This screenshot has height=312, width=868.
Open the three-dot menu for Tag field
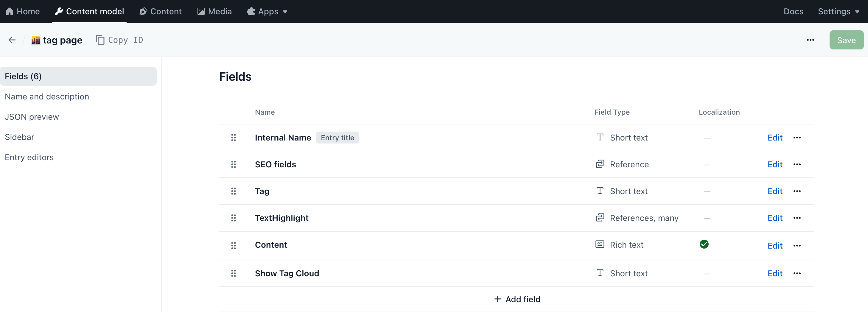(x=797, y=191)
